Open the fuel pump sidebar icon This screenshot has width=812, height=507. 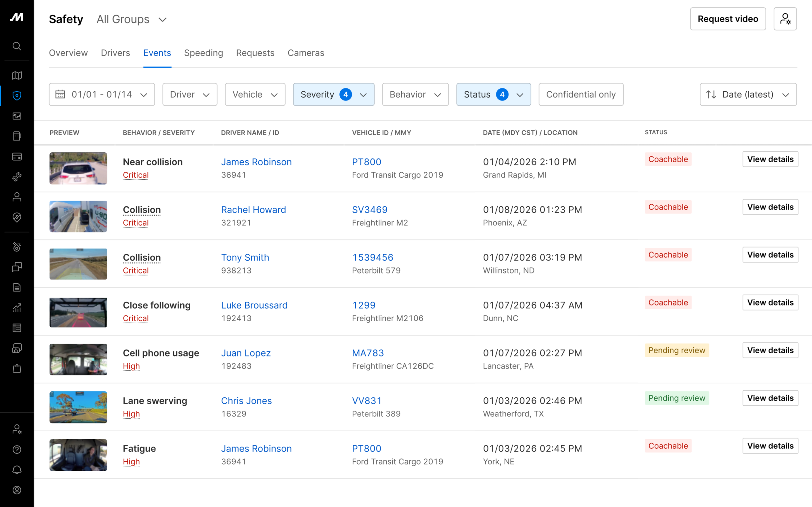coord(17,136)
